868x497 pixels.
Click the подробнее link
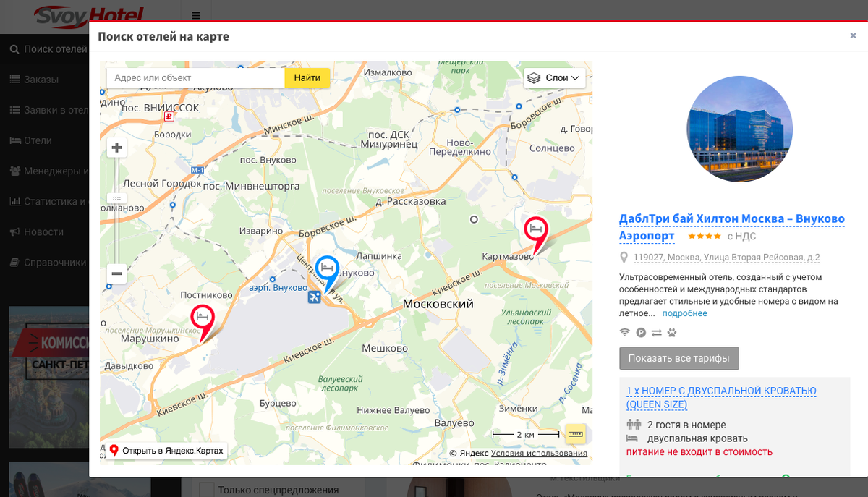pyautogui.click(x=684, y=313)
